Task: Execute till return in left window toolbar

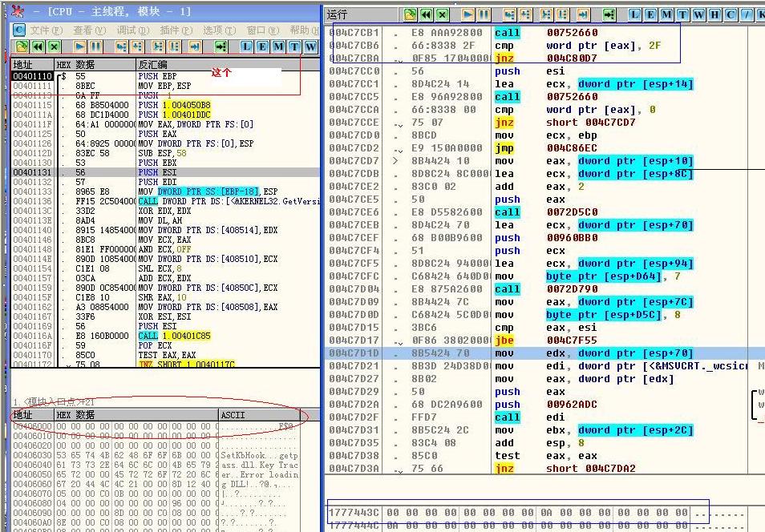Action: (195, 46)
